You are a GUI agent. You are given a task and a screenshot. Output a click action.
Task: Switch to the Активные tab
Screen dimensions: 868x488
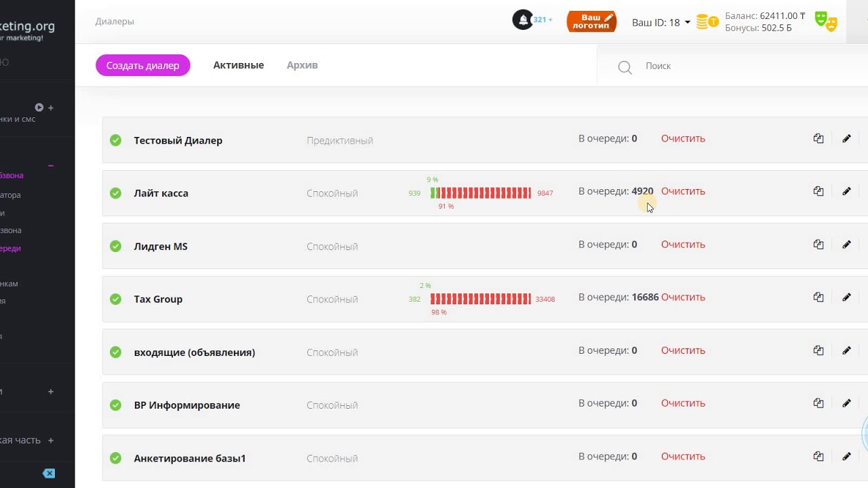[x=239, y=65]
